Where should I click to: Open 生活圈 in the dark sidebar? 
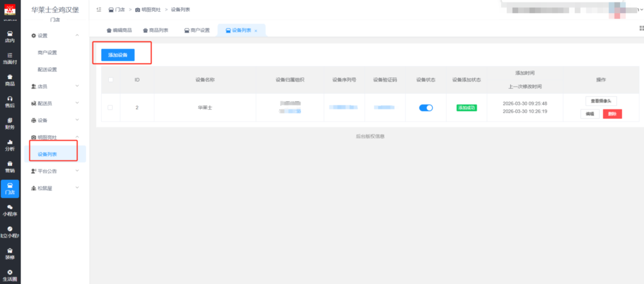tap(10, 275)
